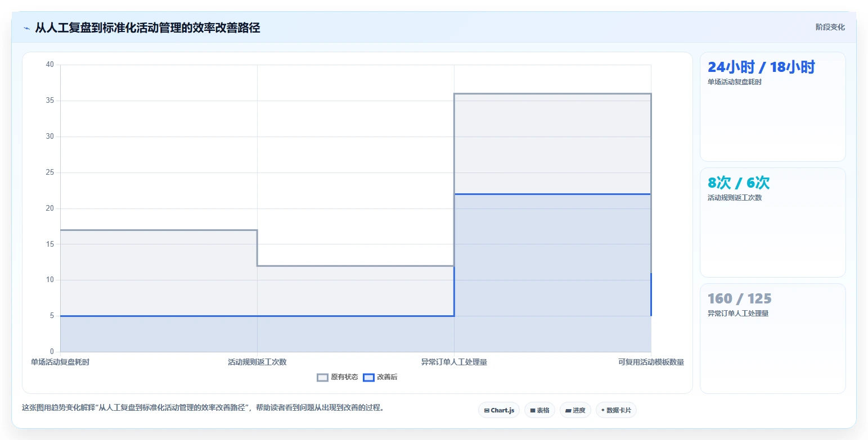This screenshot has height=440, width=868.
Task: Open the 160 / 125 data card
Action: pyautogui.click(x=772, y=338)
